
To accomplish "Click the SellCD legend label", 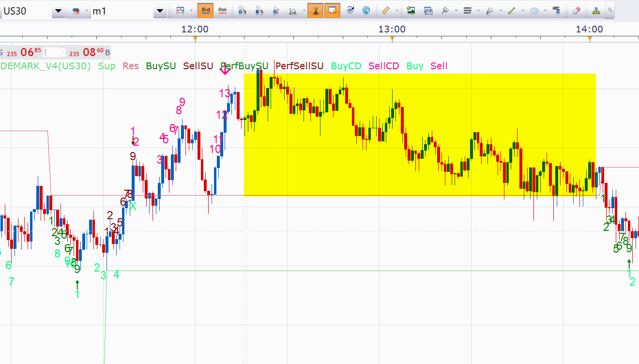I will pyautogui.click(x=384, y=66).
